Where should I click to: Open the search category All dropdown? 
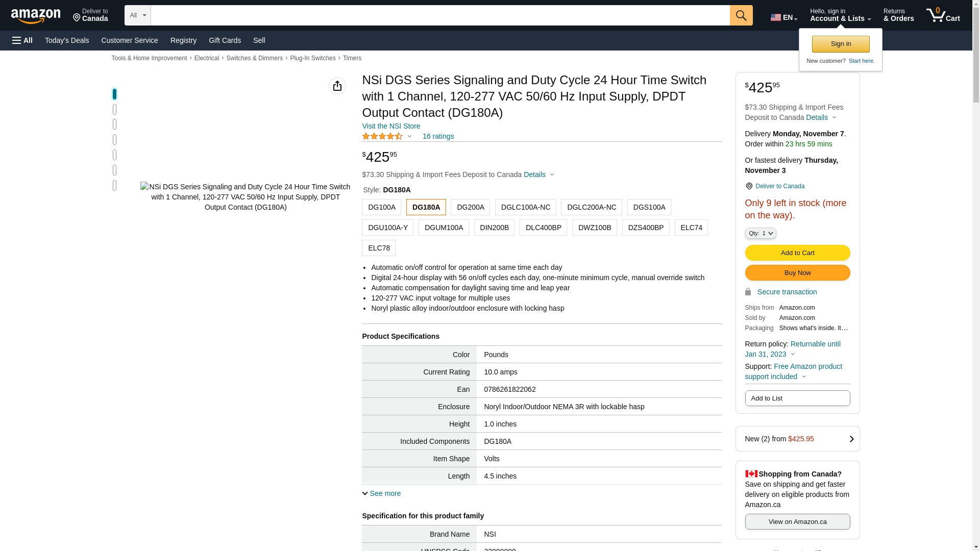[x=137, y=15]
